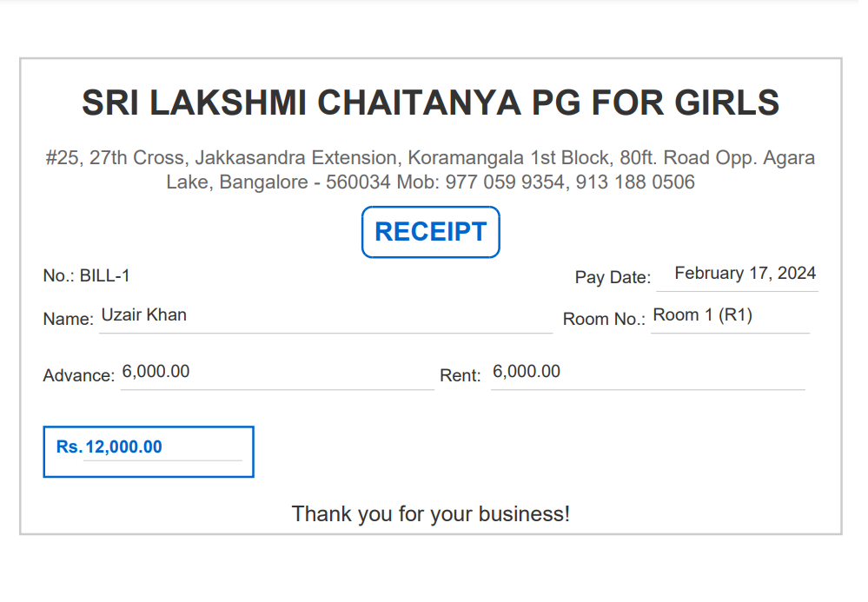The width and height of the screenshot is (868, 602).
Task: Click the Rs. currency prefix in total box
Action: coord(69,447)
